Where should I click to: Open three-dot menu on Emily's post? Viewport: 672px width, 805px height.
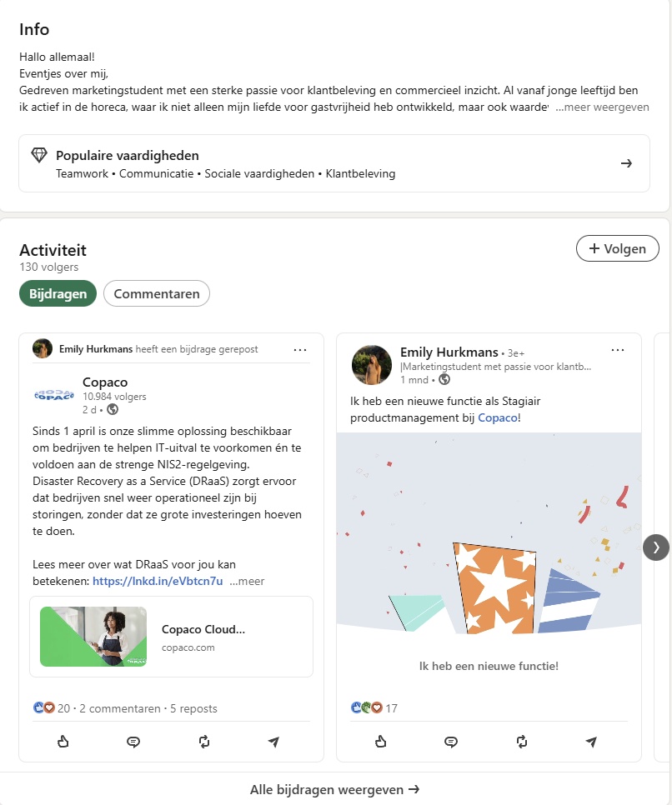coord(618,350)
